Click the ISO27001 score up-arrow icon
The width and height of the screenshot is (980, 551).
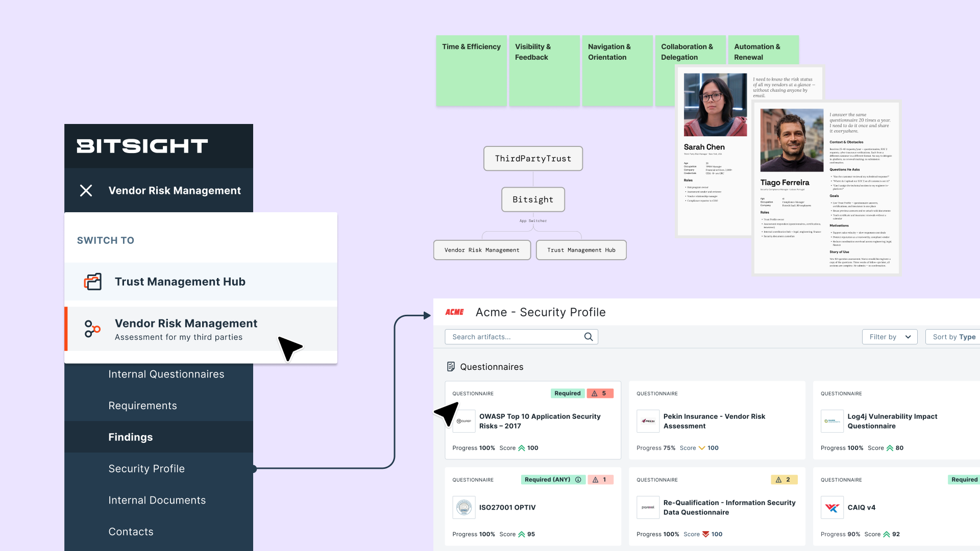click(x=522, y=534)
